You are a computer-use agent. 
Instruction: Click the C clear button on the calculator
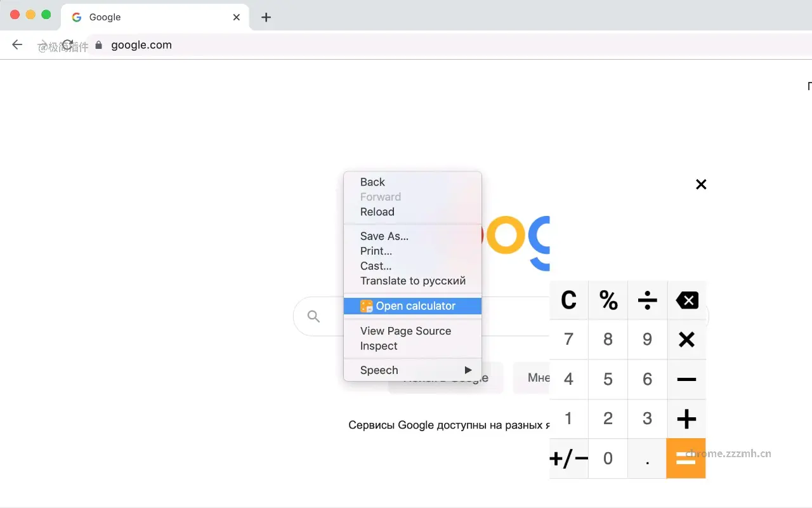click(x=568, y=300)
